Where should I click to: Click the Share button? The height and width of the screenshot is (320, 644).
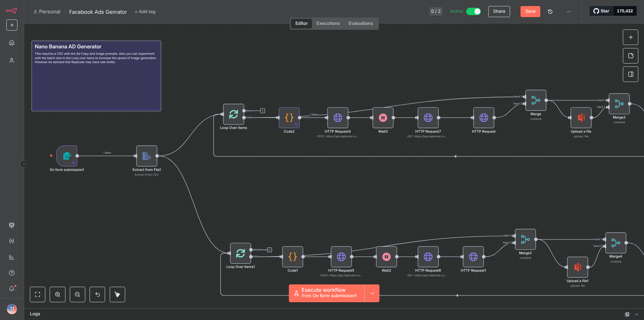pyautogui.click(x=499, y=11)
